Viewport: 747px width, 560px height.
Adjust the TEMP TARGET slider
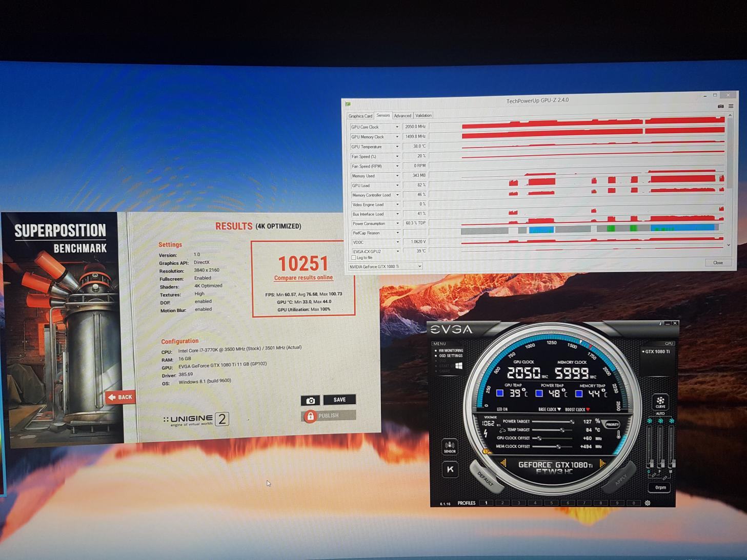click(x=553, y=430)
